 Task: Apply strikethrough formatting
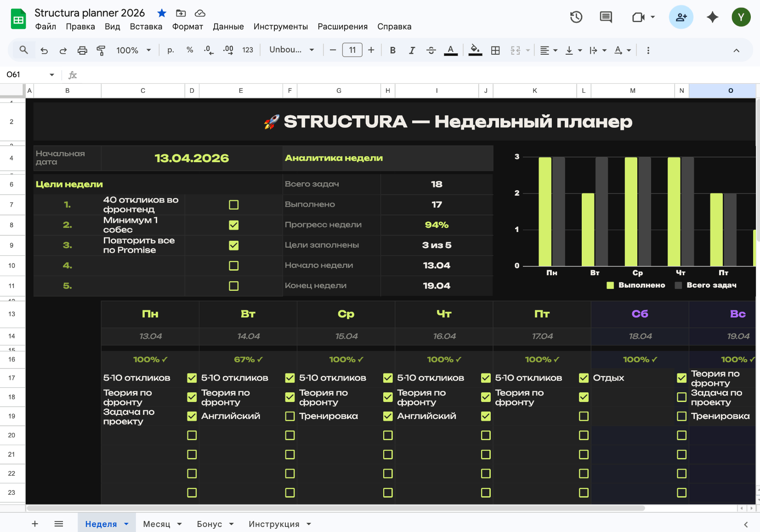coord(431,50)
